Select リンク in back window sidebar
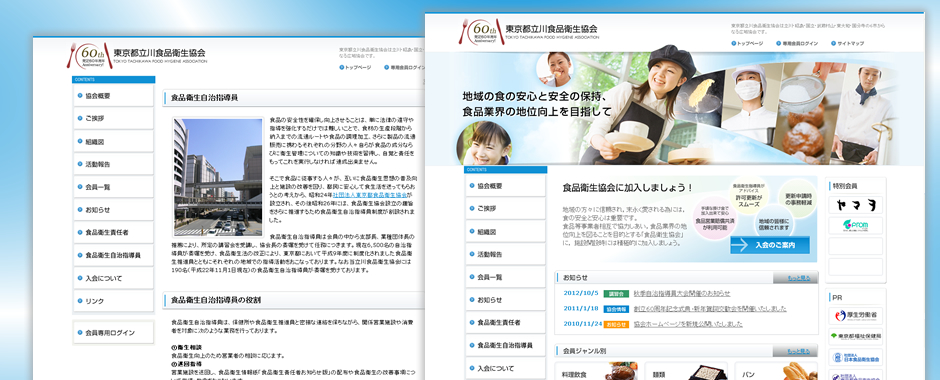Image resolution: width=940 pixels, height=380 pixels. point(114,301)
